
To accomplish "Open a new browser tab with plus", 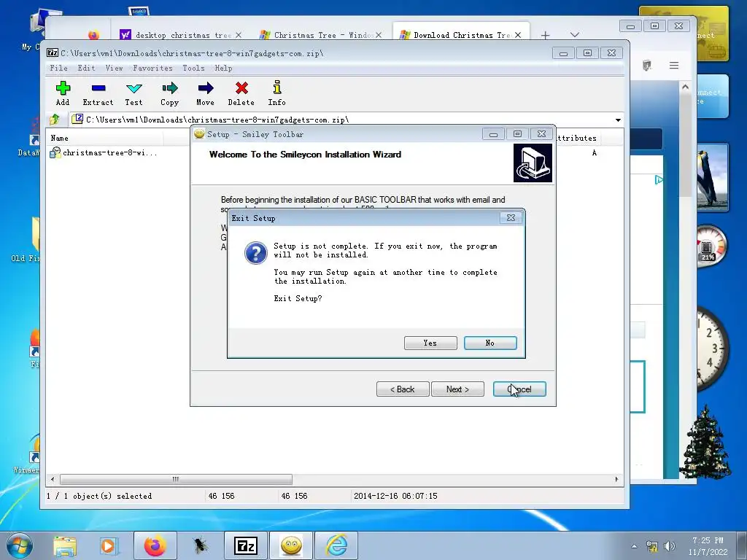I will coord(546,35).
